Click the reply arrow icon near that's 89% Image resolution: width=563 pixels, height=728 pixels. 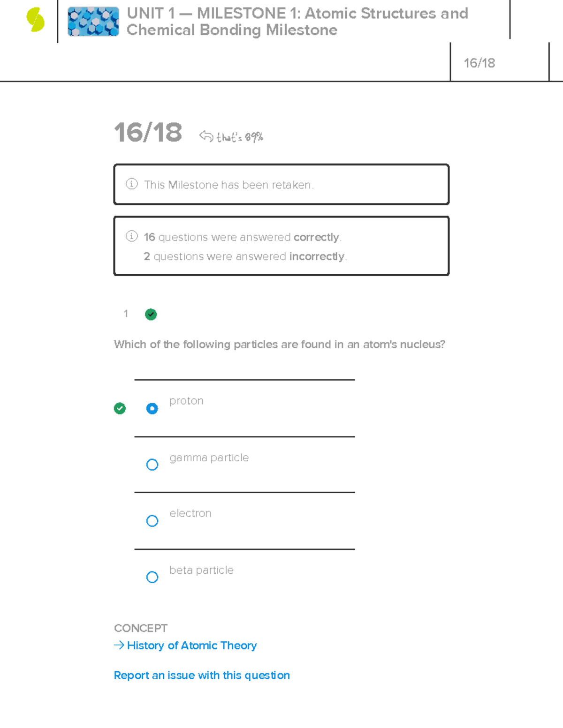pyautogui.click(x=206, y=136)
